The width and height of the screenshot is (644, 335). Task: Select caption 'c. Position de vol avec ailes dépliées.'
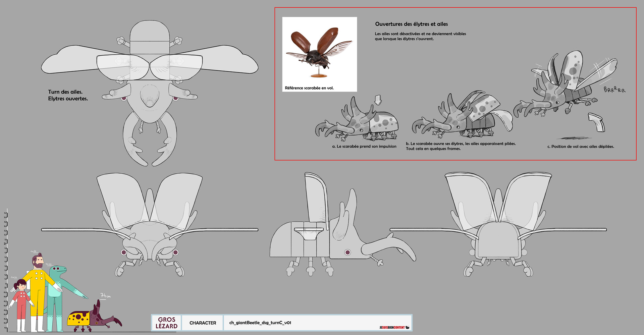click(x=581, y=147)
